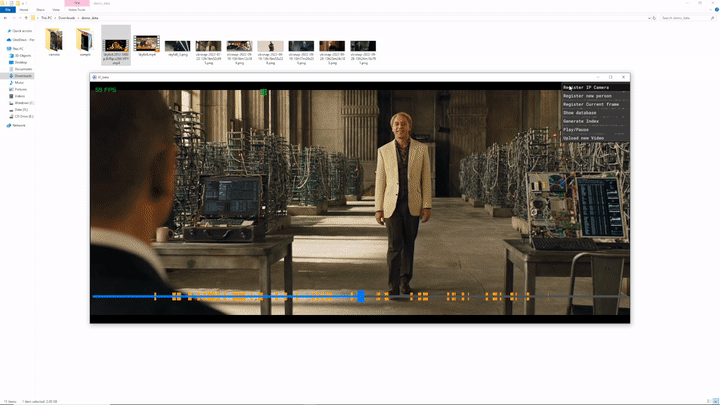
Task: Select the Skyfall.mp4 video file
Action: tap(147, 44)
